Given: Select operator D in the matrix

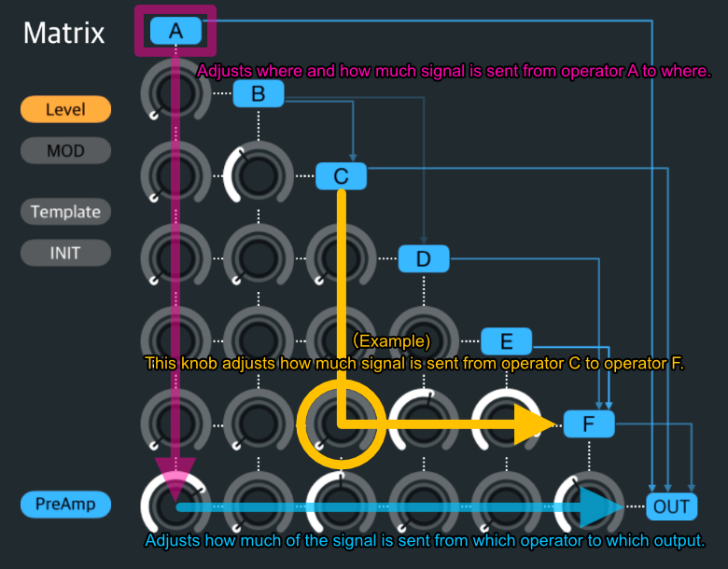Looking at the screenshot, I should click(x=424, y=258).
